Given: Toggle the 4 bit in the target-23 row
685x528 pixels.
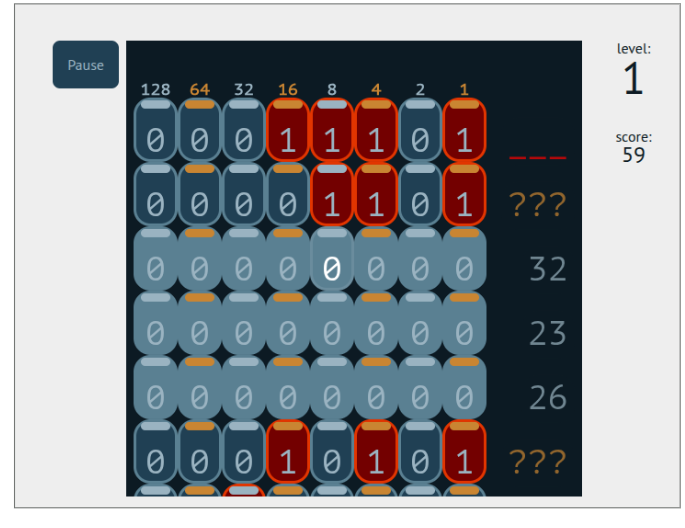Looking at the screenshot, I should point(376,333).
